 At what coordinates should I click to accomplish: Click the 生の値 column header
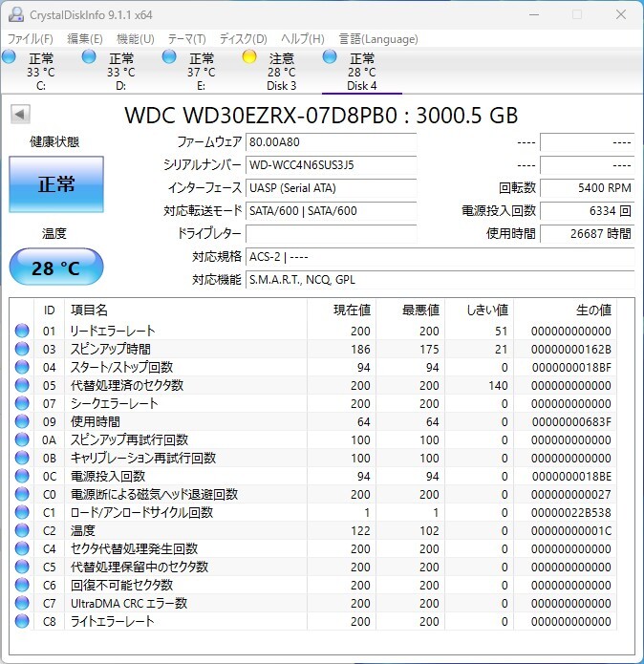click(566, 310)
